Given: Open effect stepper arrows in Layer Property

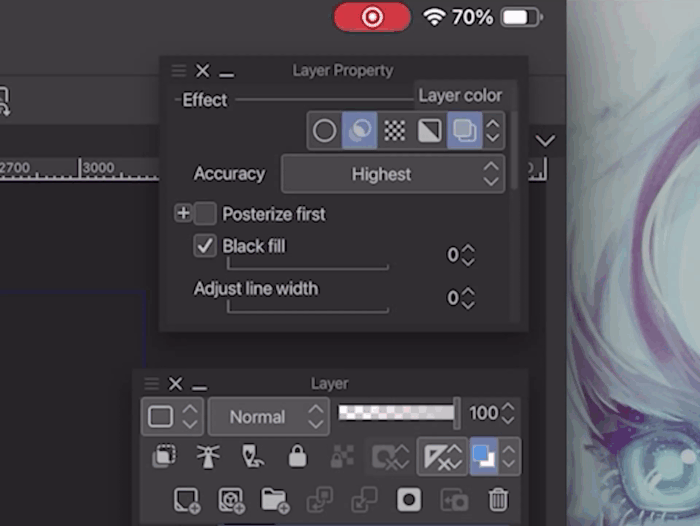Looking at the screenshot, I should click(x=493, y=130).
